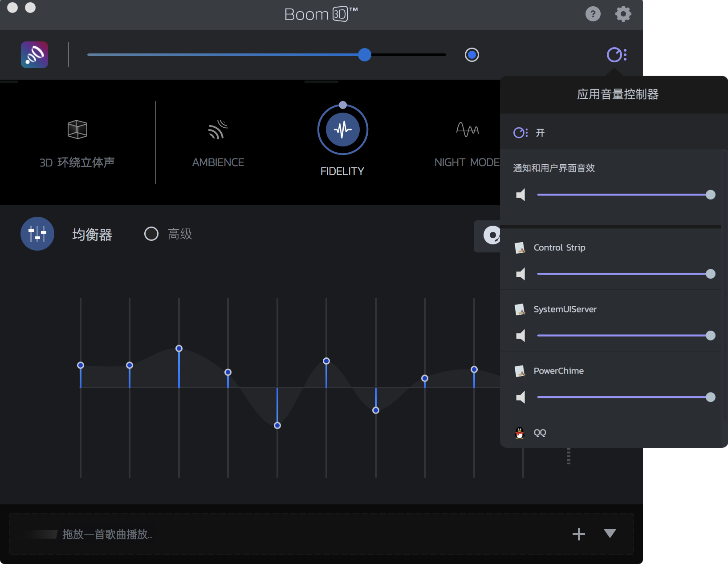This screenshot has width=728, height=564.
Task: Click the first equalizer band handle
Action: point(81,365)
